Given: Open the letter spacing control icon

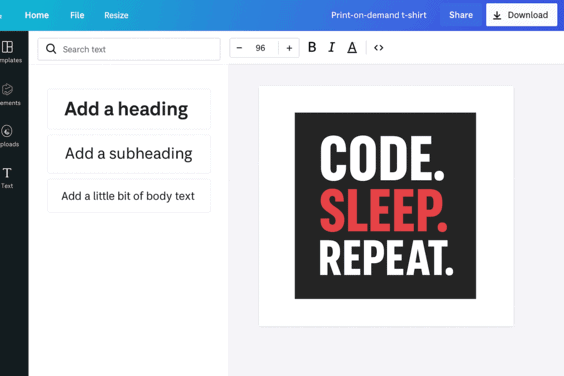Looking at the screenshot, I should click(x=378, y=47).
